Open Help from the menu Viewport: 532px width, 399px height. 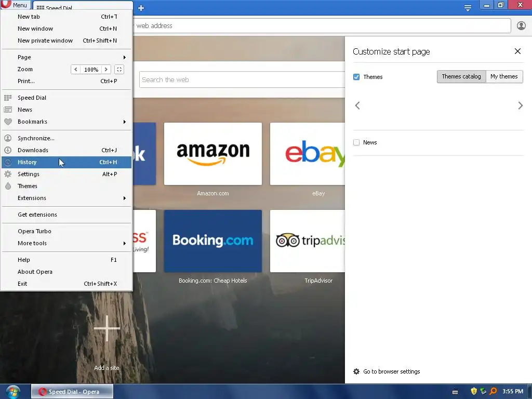tap(66, 260)
